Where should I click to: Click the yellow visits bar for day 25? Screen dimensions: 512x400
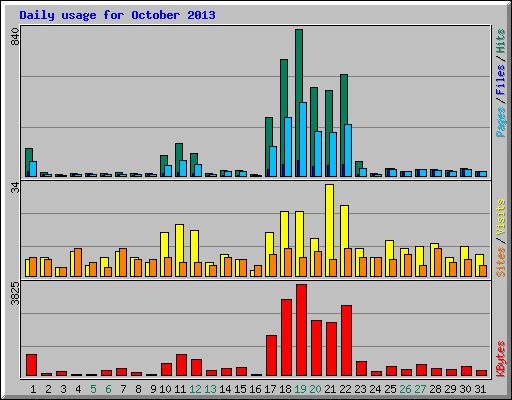coord(389,250)
